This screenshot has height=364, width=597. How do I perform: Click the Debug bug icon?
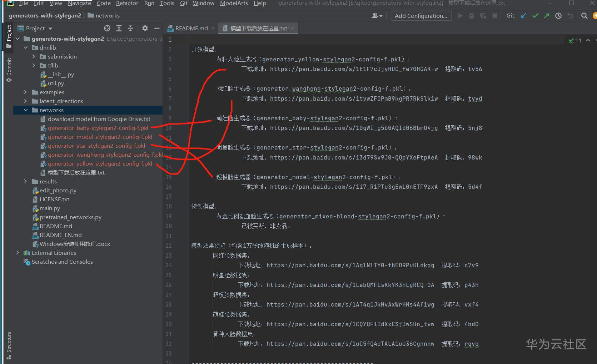tap(472, 16)
